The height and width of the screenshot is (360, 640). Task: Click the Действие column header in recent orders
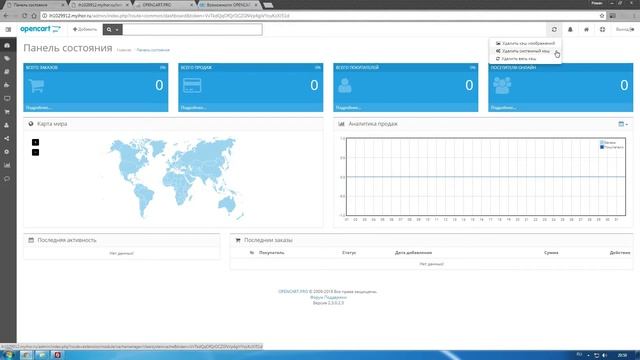(x=620, y=253)
